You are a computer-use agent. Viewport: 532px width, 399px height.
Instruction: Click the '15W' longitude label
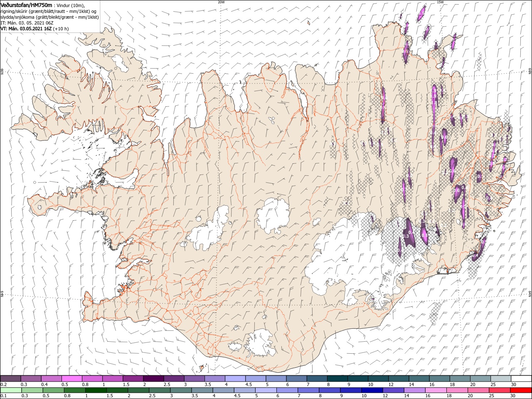[440, 2]
